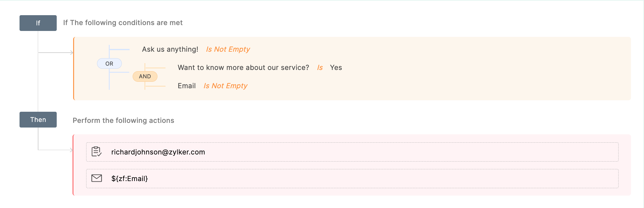This screenshot has height=208, width=644.
Task: Click the first 'Is Not Empty' operator
Action: [x=228, y=50]
